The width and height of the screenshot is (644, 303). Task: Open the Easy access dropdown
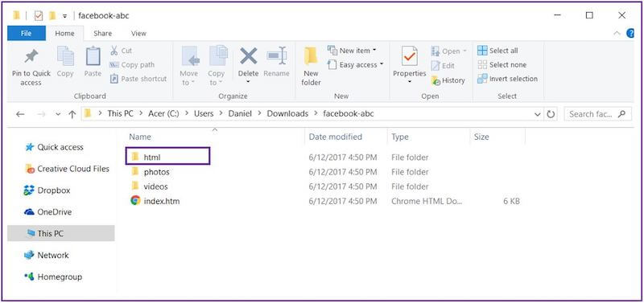356,65
